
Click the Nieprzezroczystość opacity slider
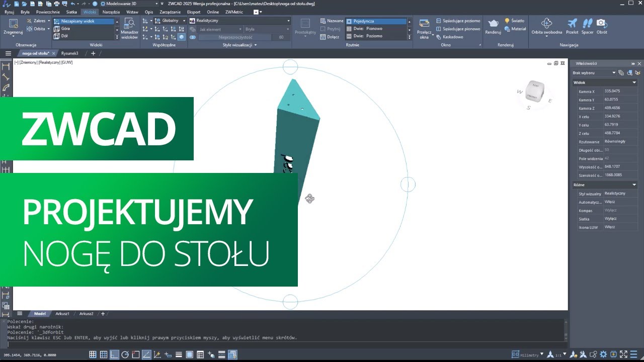pos(235,37)
